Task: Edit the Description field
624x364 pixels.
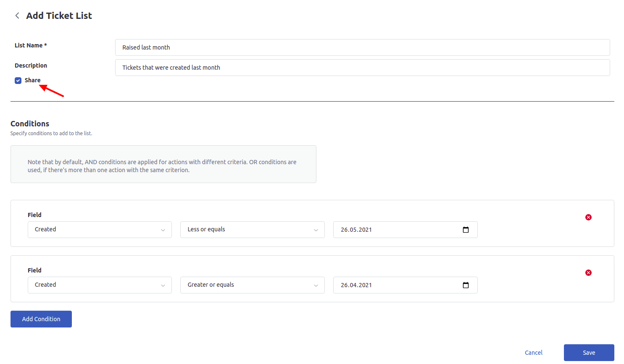Action: [362, 68]
